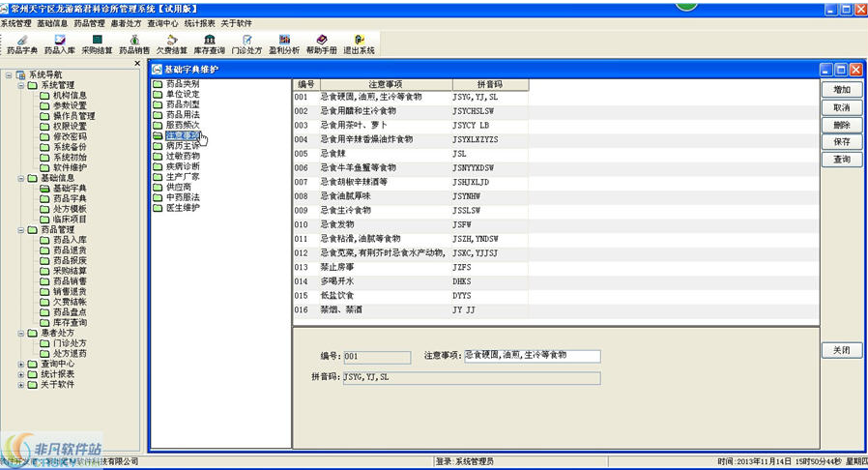Close the navigation pane with X
868x470 pixels.
(x=137, y=64)
